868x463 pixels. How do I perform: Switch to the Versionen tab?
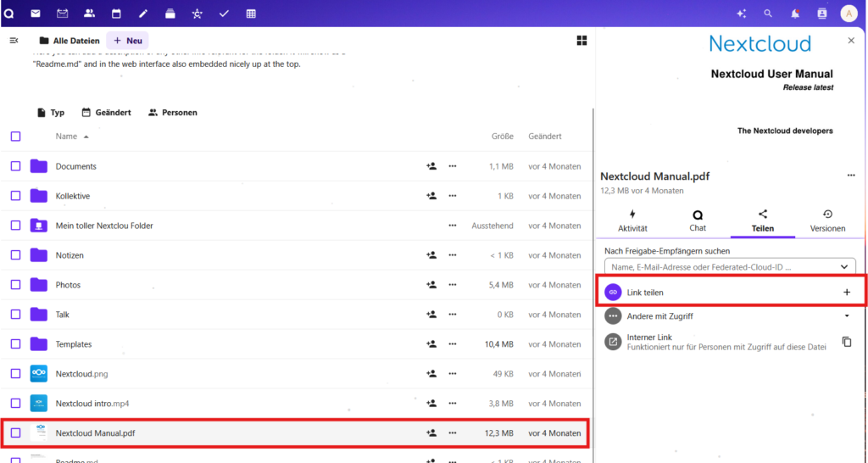point(827,221)
